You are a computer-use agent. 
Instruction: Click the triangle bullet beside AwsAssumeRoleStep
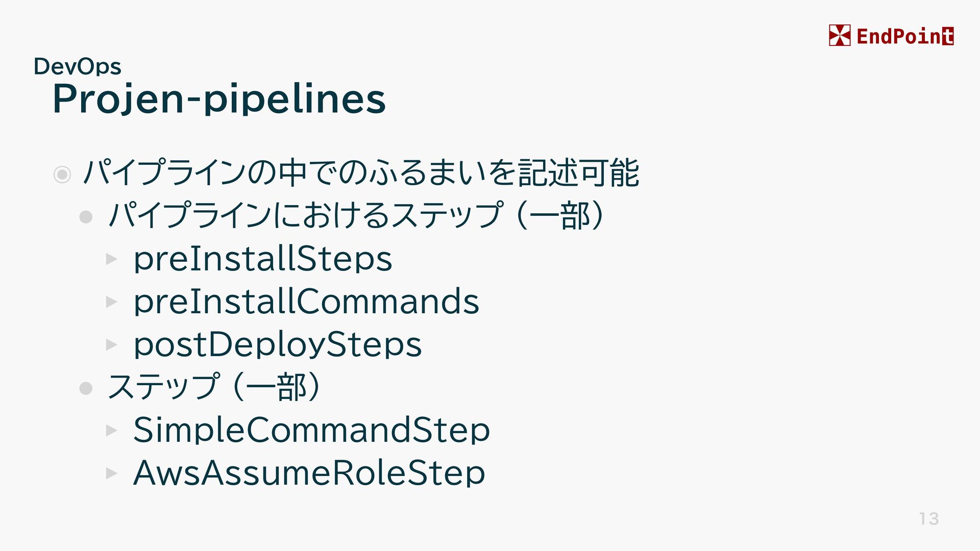coord(111,473)
